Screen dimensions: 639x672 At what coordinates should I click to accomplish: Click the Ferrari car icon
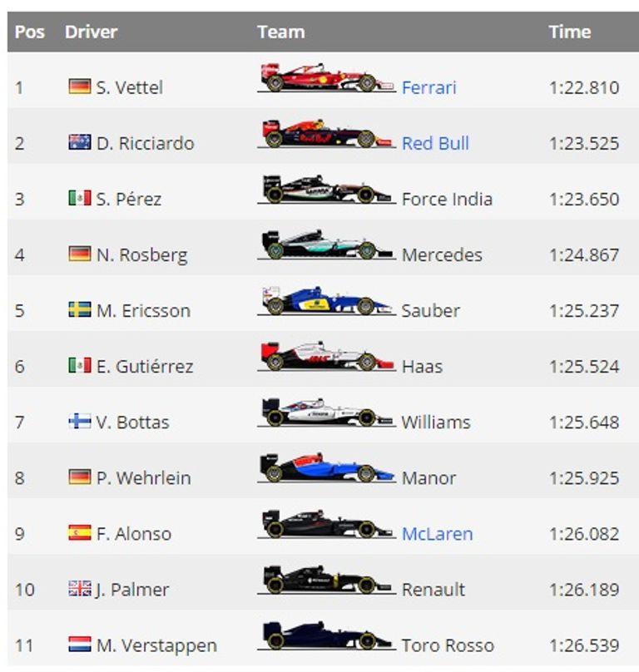point(325,78)
